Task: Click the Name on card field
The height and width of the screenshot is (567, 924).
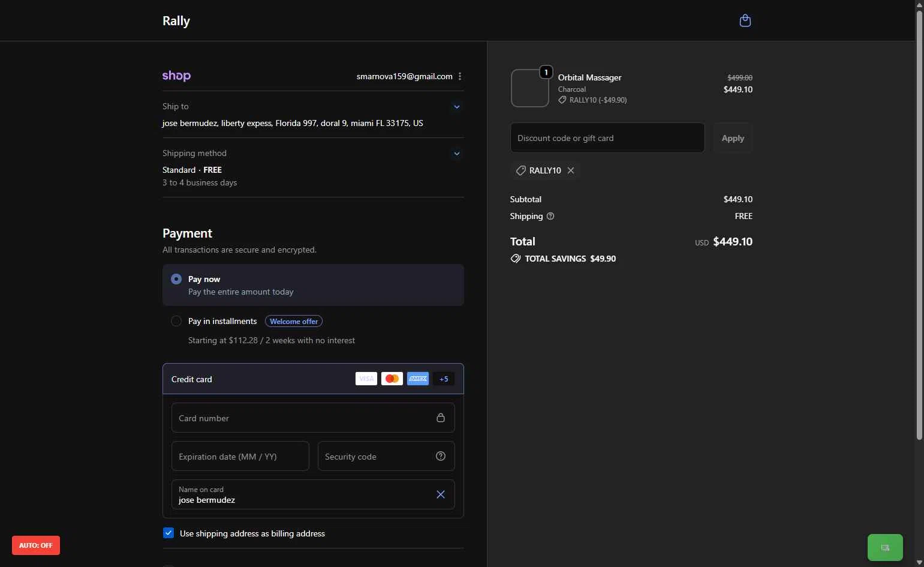Action: 313,494
